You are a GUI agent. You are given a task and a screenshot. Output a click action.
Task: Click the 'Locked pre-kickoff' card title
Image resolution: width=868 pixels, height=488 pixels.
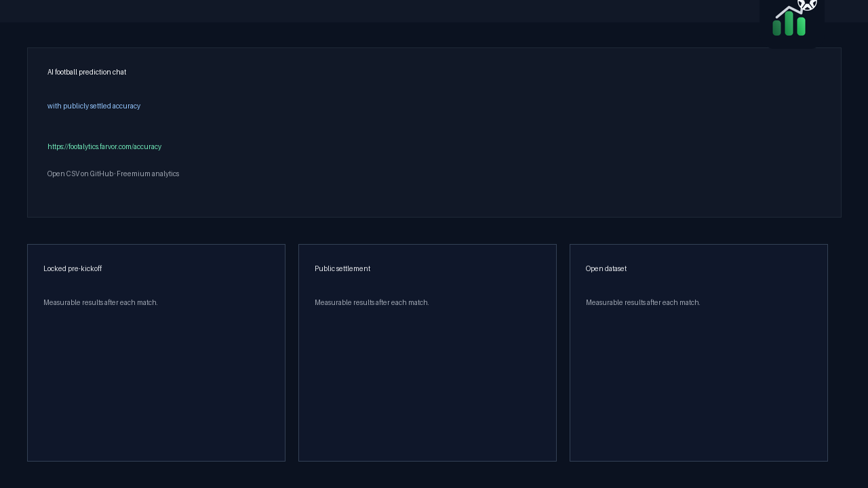coord(73,268)
